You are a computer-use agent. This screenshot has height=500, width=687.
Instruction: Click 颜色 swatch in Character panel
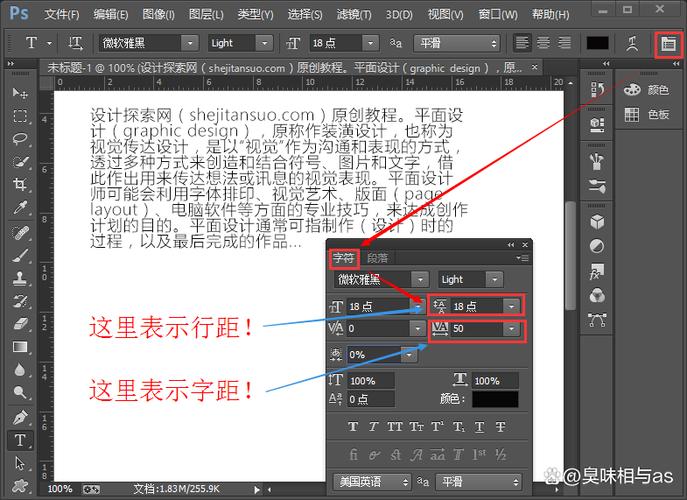click(495, 399)
